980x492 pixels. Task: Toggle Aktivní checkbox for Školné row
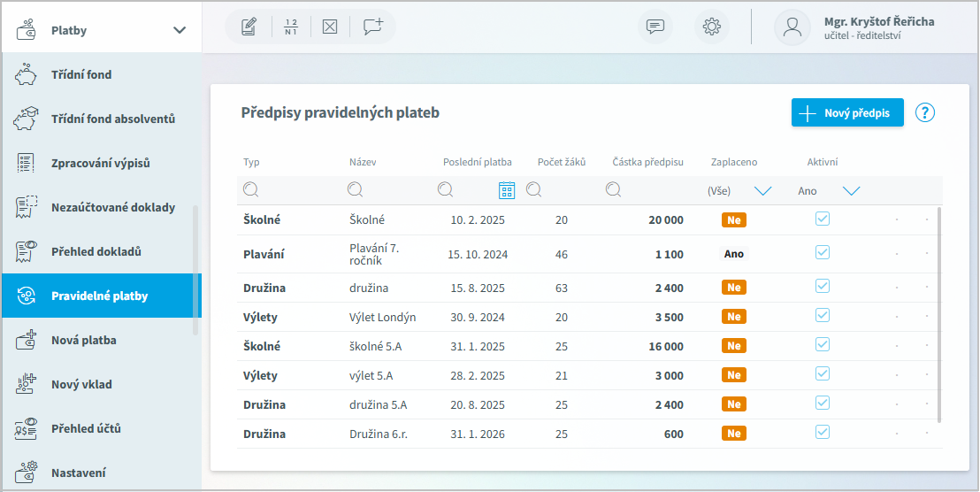tap(823, 219)
